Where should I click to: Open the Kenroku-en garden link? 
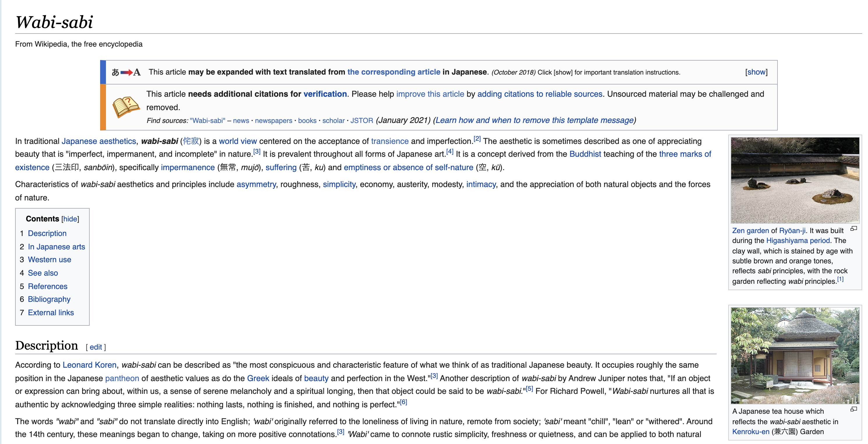coord(750,432)
